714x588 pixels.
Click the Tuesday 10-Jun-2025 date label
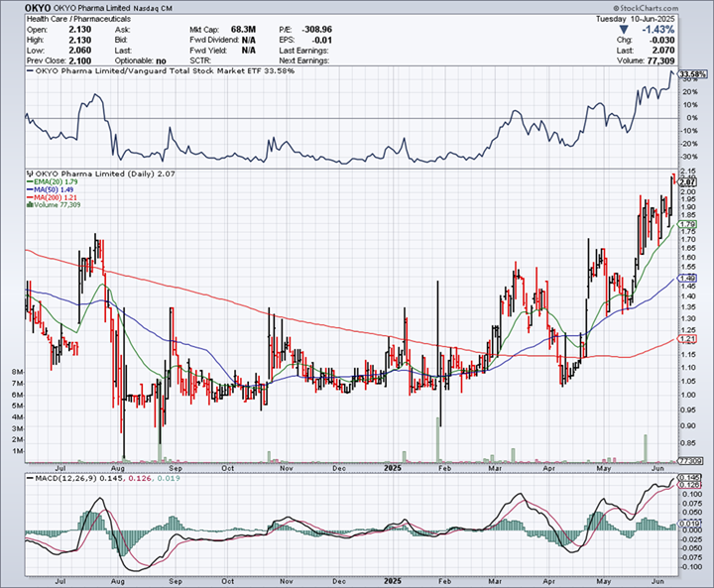(636, 19)
